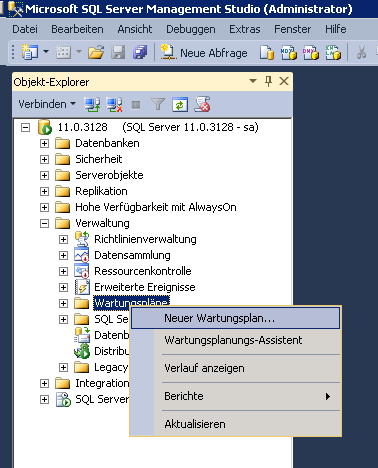Select the Sicherheit tree item
Viewport: 378px width, 468px height.
99,159
